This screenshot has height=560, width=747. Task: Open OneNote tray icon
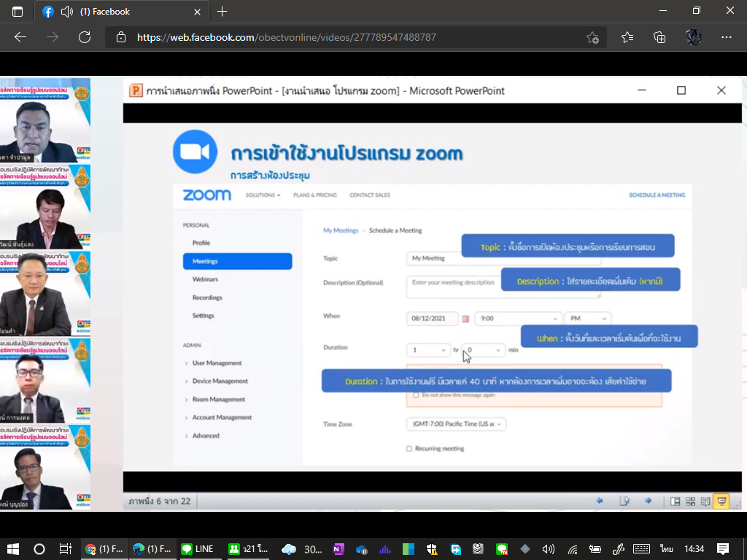(x=338, y=549)
